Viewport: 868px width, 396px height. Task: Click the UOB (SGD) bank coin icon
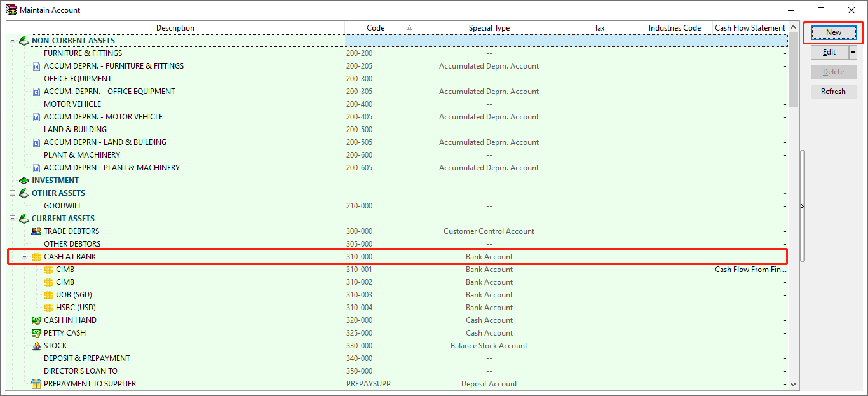[49, 295]
